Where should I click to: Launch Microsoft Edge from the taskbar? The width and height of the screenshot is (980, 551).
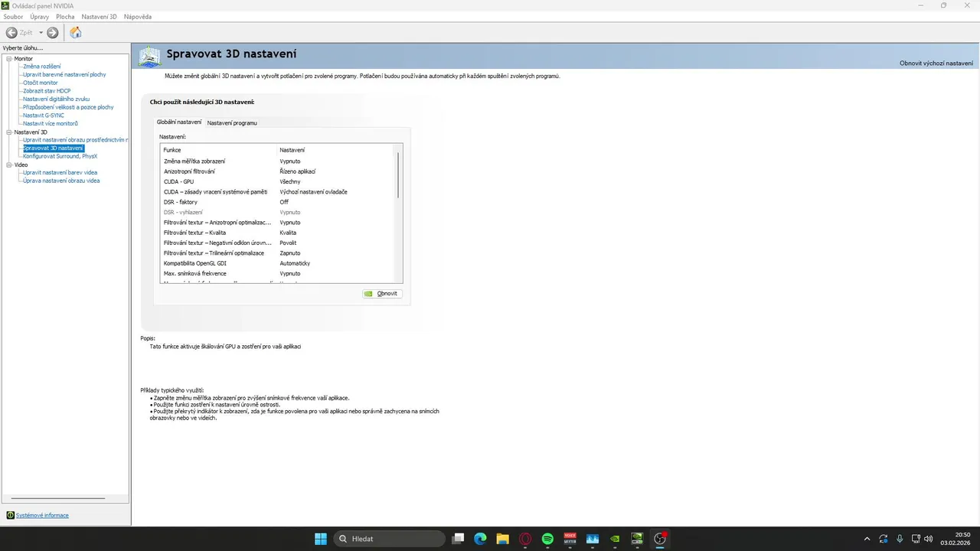click(480, 539)
